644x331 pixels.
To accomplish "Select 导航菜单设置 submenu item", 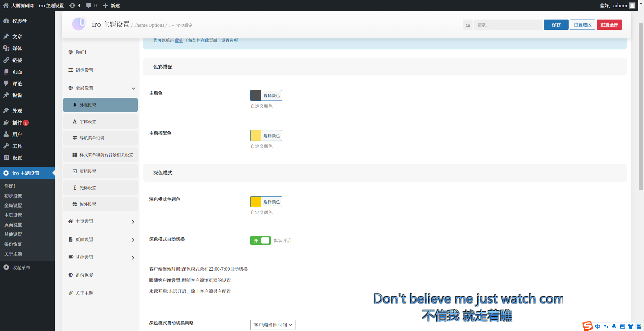I will (92, 138).
